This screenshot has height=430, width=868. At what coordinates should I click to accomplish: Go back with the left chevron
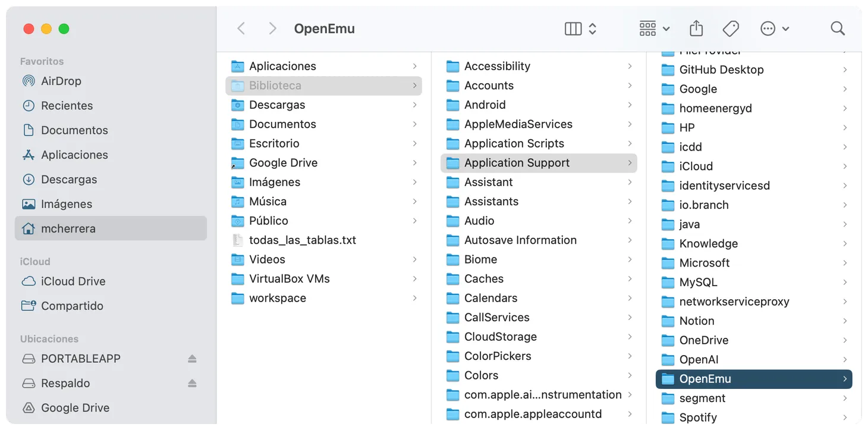tap(241, 29)
